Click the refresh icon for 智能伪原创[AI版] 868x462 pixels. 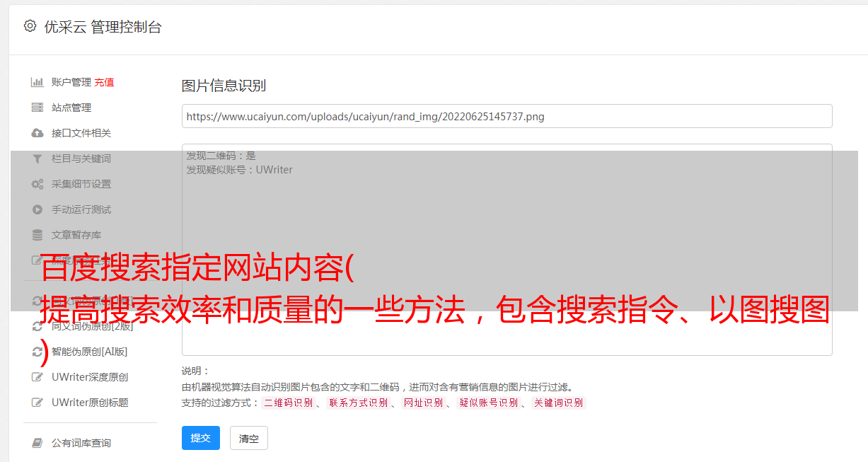pos(37,352)
